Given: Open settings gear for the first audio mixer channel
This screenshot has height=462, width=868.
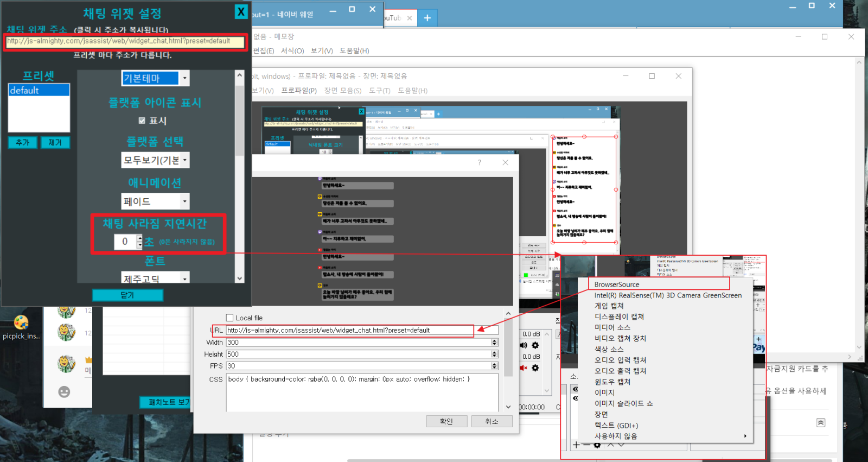Looking at the screenshot, I should [x=535, y=345].
